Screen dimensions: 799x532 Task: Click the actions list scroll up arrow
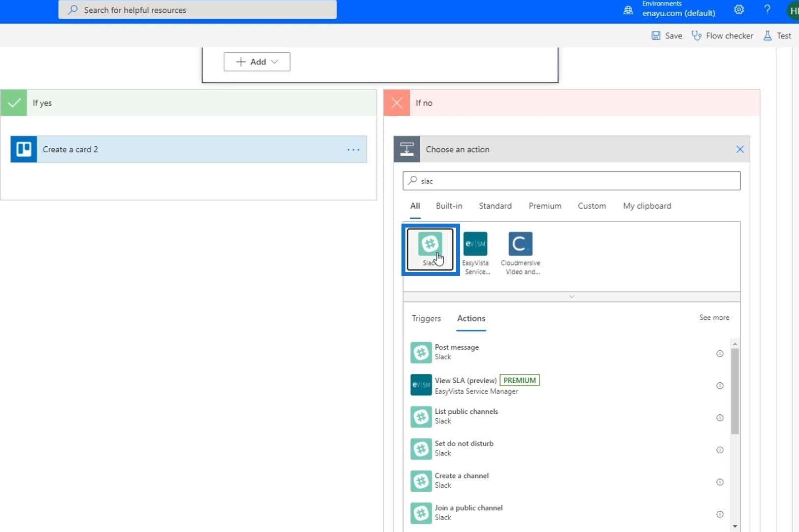pos(735,344)
